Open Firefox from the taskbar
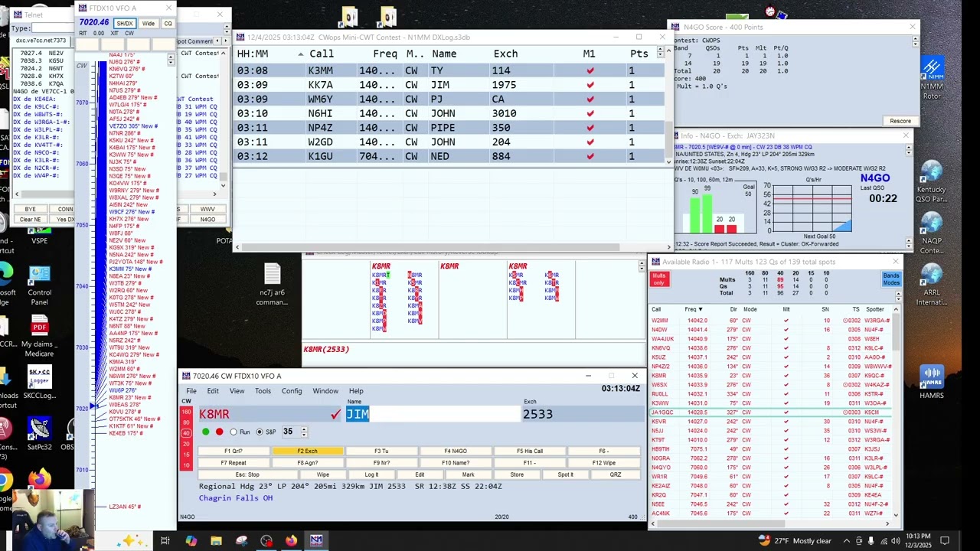 pos(291,540)
